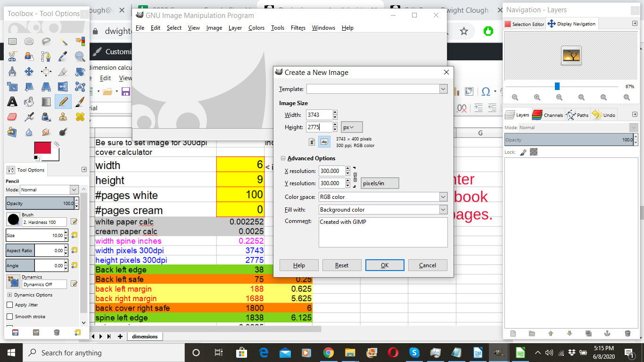
Task: Activate the Paintbrush tool
Action: 80,102
